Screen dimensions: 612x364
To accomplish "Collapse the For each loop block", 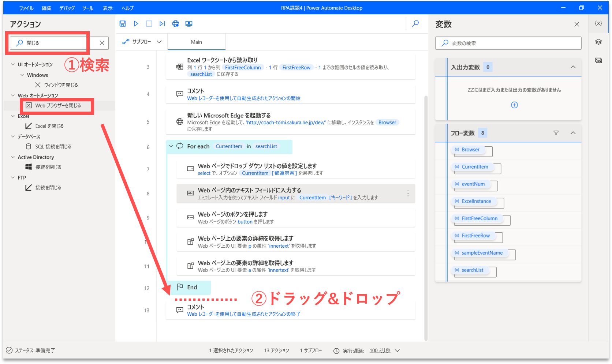I will 171,146.
